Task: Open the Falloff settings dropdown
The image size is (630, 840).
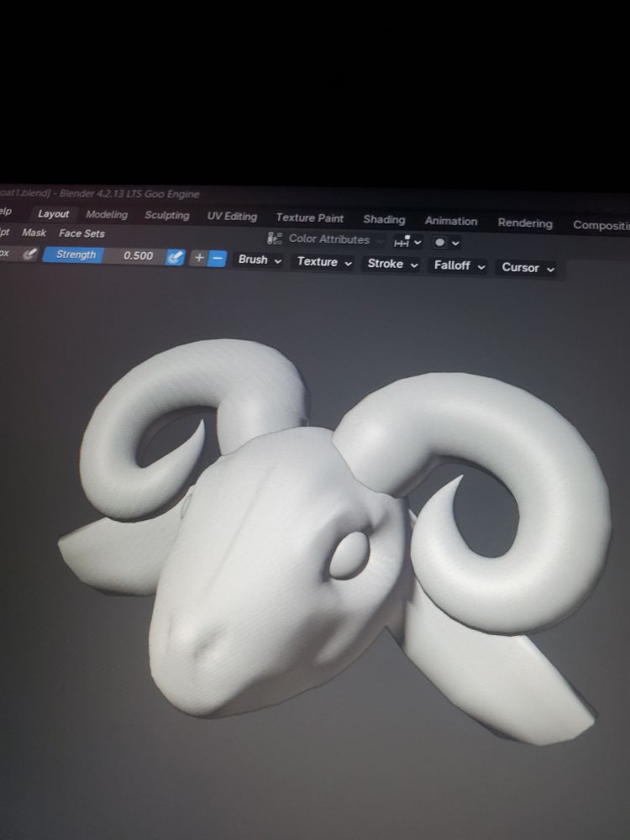Action: click(459, 265)
